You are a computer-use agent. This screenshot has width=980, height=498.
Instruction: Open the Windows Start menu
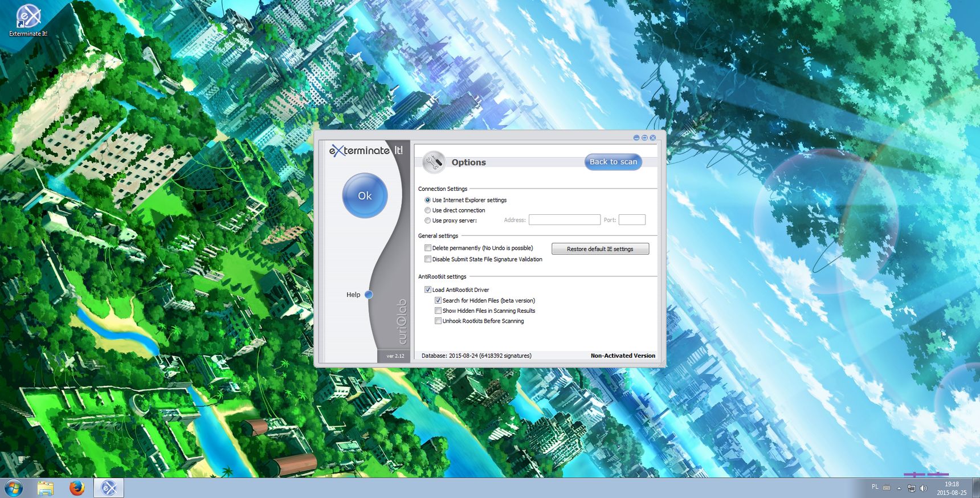(x=14, y=488)
